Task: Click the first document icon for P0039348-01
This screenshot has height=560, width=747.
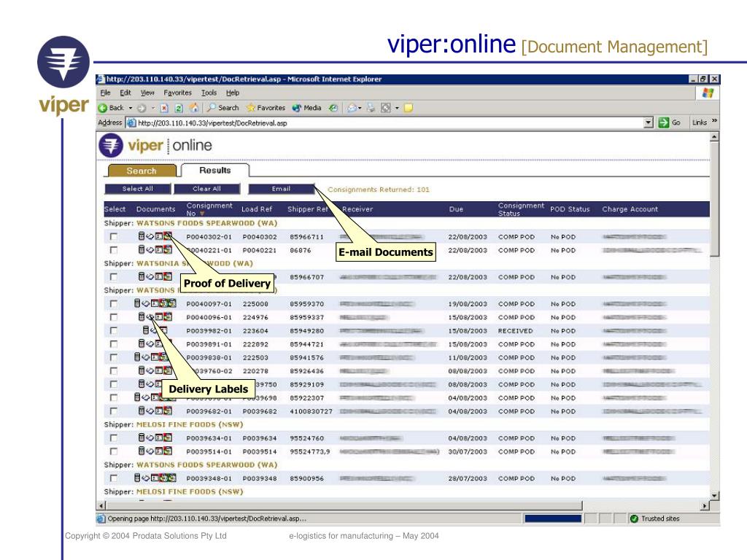Action: point(137,478)
